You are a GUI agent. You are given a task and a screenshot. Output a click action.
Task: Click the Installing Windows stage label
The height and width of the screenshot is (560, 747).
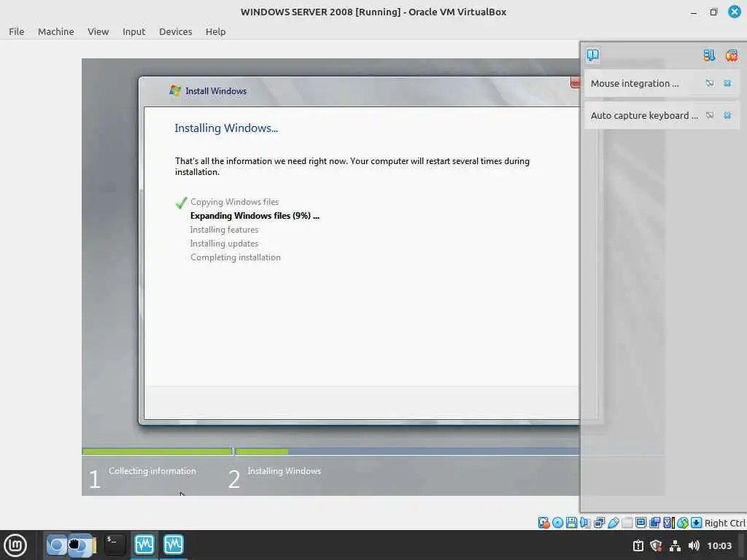pos(284,471)
